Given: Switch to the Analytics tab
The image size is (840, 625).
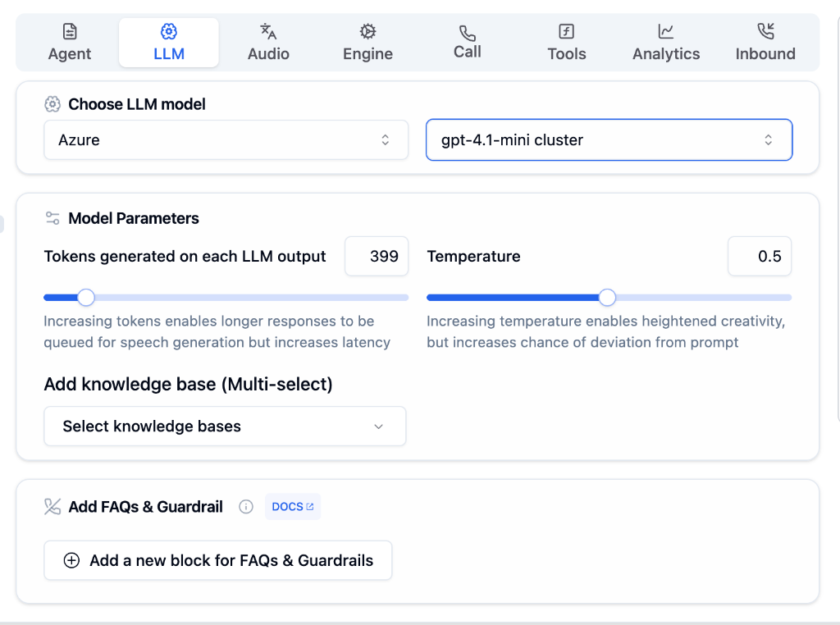Looking at the screenshot, I should click(666, 43).
